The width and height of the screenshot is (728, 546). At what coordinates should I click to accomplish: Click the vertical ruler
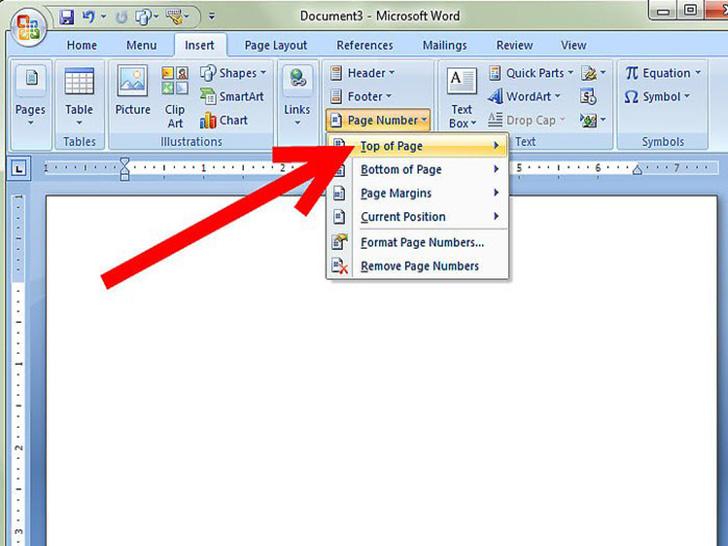(19, 370)
